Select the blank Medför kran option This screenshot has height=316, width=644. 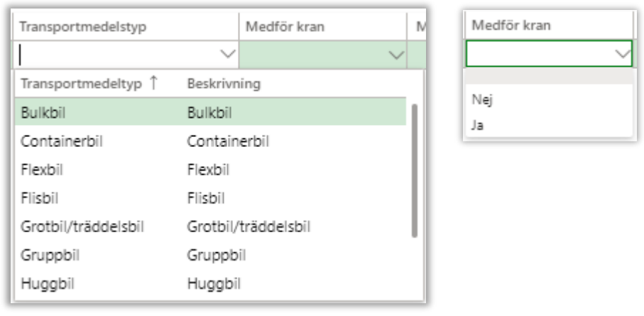point(547,77)
